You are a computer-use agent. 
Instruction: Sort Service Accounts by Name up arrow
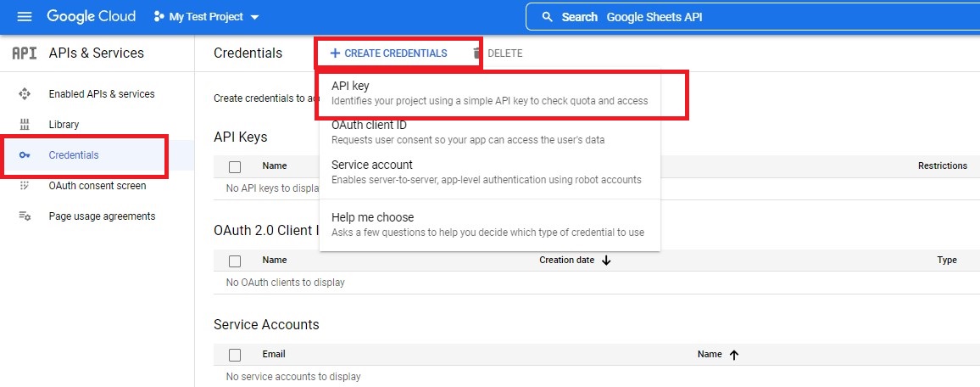pyautogui.click(x=734, y=355)
